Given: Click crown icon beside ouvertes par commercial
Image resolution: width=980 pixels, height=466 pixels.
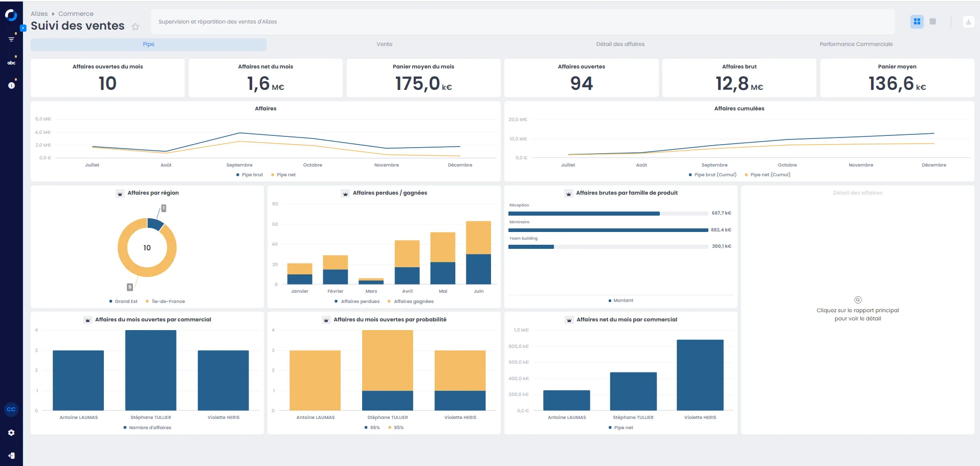Looking at the screenshot, I should [87, 320].
